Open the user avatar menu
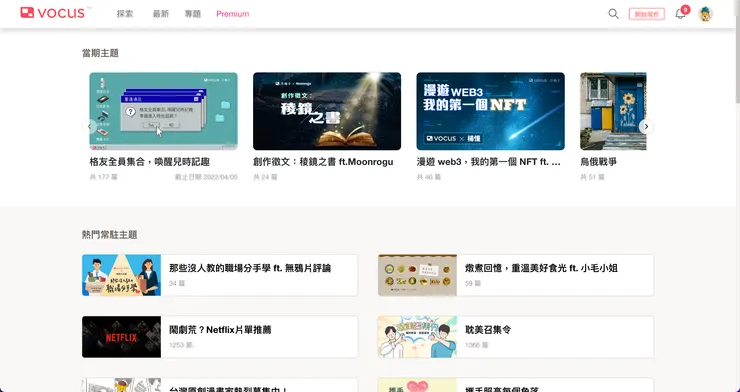 pos(705,14)
